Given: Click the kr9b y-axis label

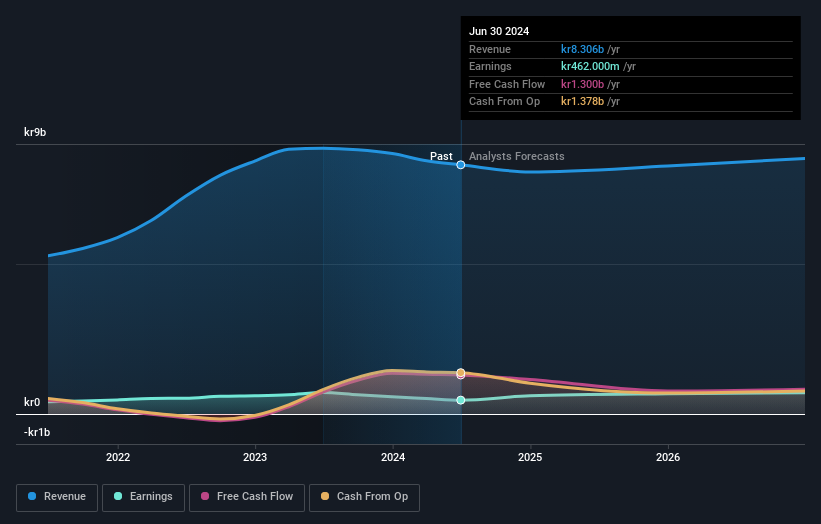Looking at the screenshot, I should coord(35,132).
